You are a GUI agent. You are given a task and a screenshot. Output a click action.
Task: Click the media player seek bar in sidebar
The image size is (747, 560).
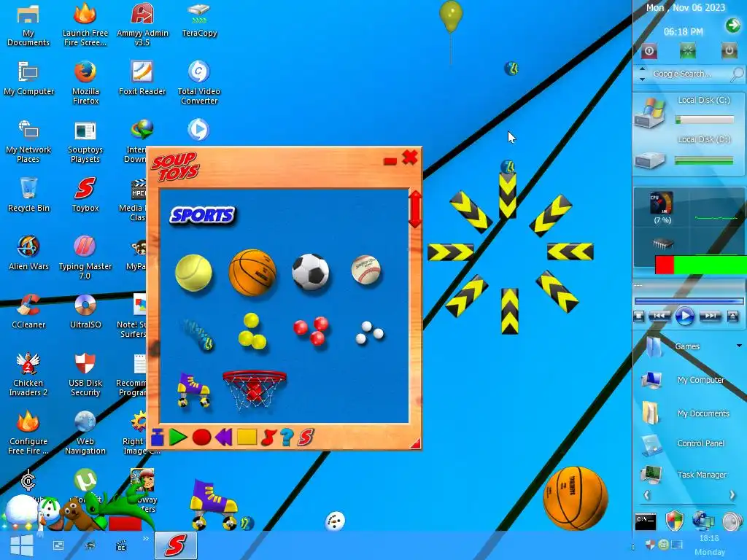click(689, 301)
